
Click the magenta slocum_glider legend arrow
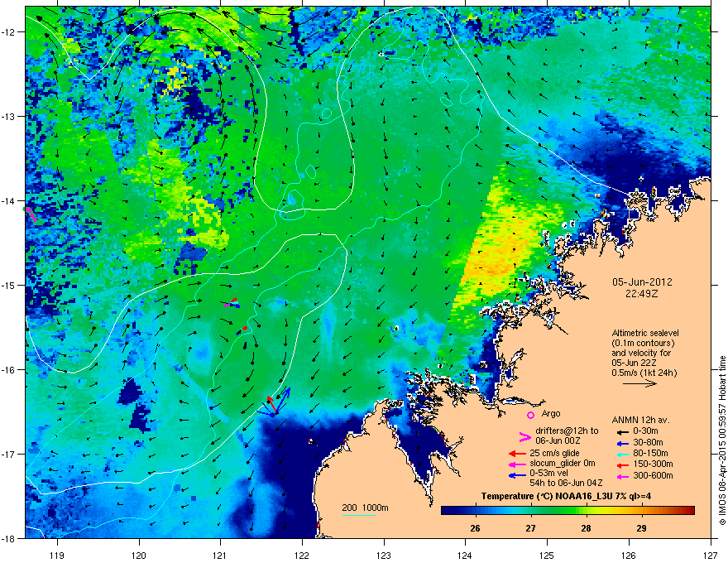tap(517, 464)
